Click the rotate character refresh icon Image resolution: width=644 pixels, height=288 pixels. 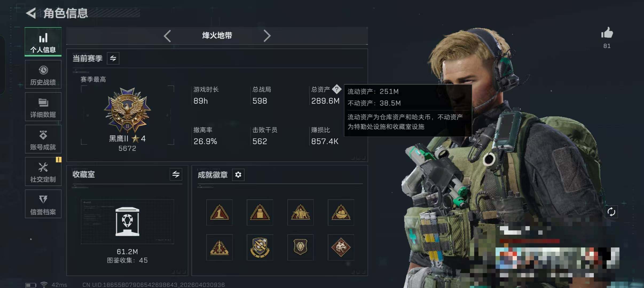611,212
